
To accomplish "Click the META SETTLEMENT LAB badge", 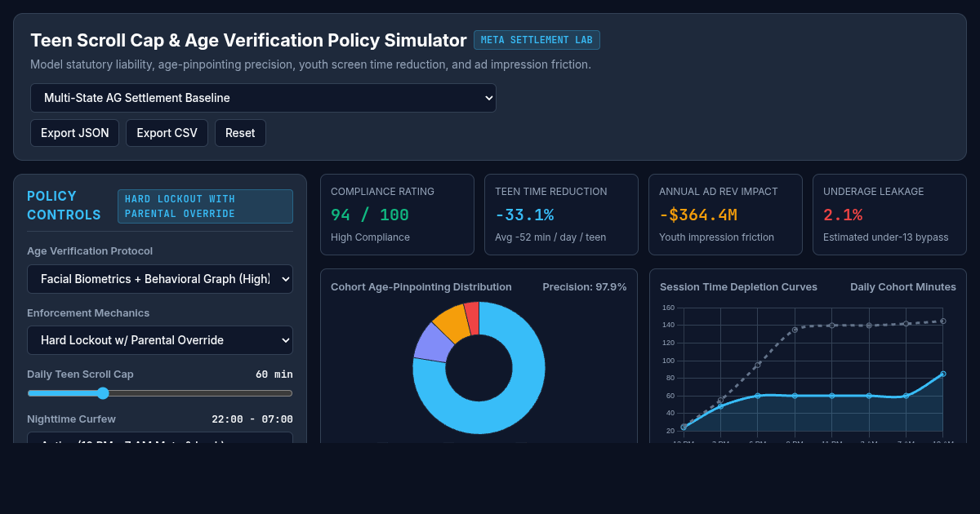I will click(537, 40).
